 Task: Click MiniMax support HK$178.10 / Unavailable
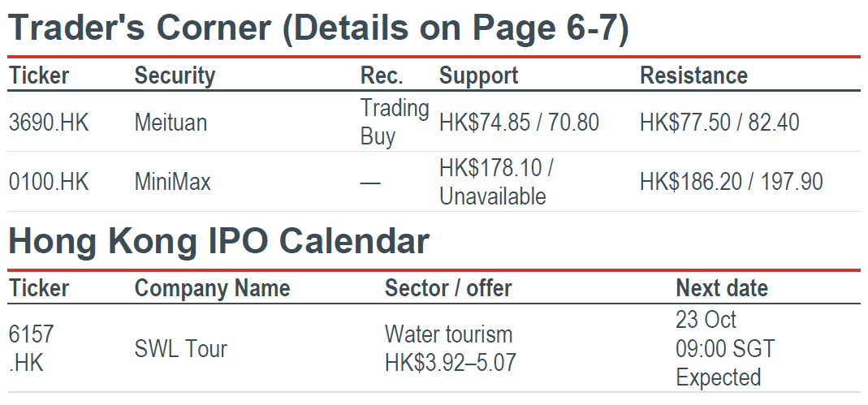497,182
